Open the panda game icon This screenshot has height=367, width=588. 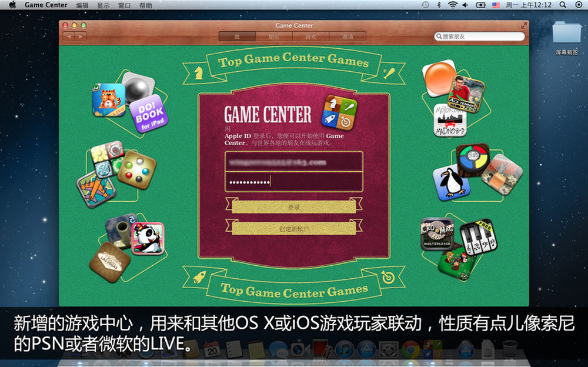148,239
